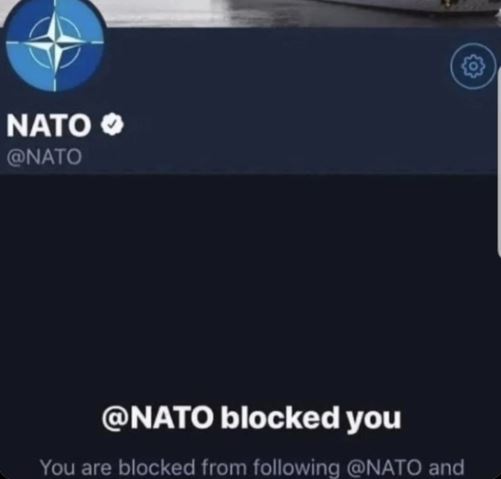Click the "@NATO blocked you" heading
The image size is (501, 479).
(251, 418)
